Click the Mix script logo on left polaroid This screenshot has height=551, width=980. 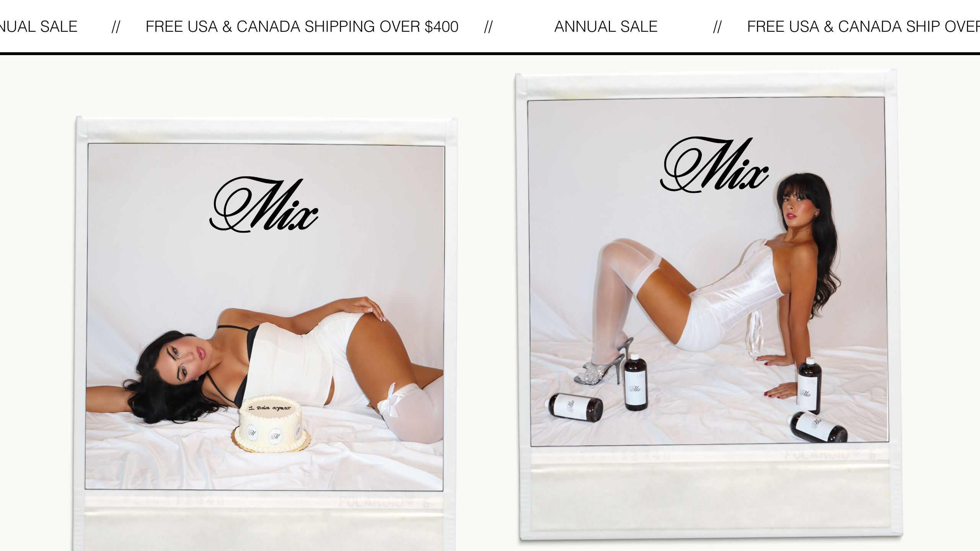264,204
